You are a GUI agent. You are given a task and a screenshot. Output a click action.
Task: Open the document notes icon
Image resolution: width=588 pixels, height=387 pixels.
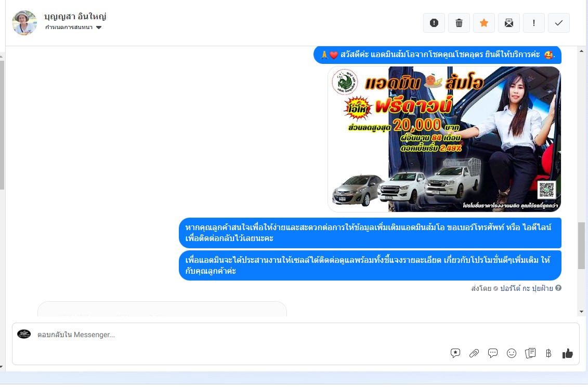coord(530,353)
